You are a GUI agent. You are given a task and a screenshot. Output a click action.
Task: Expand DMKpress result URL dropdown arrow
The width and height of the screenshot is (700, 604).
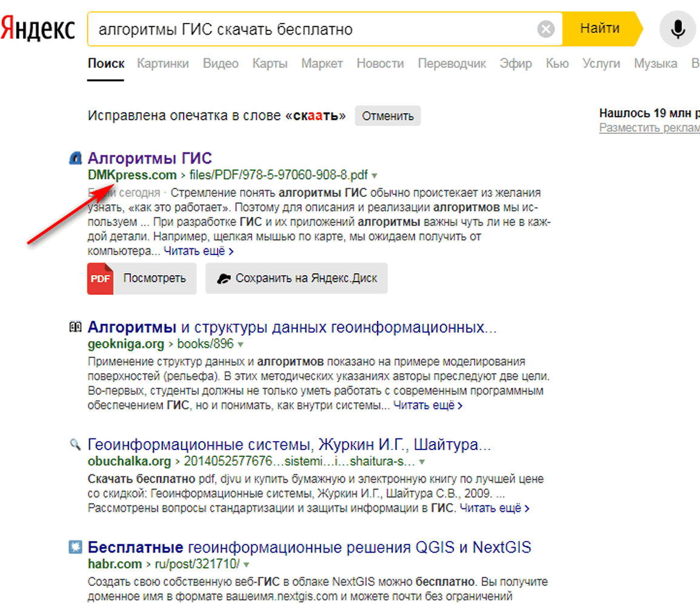click(375, 176)
